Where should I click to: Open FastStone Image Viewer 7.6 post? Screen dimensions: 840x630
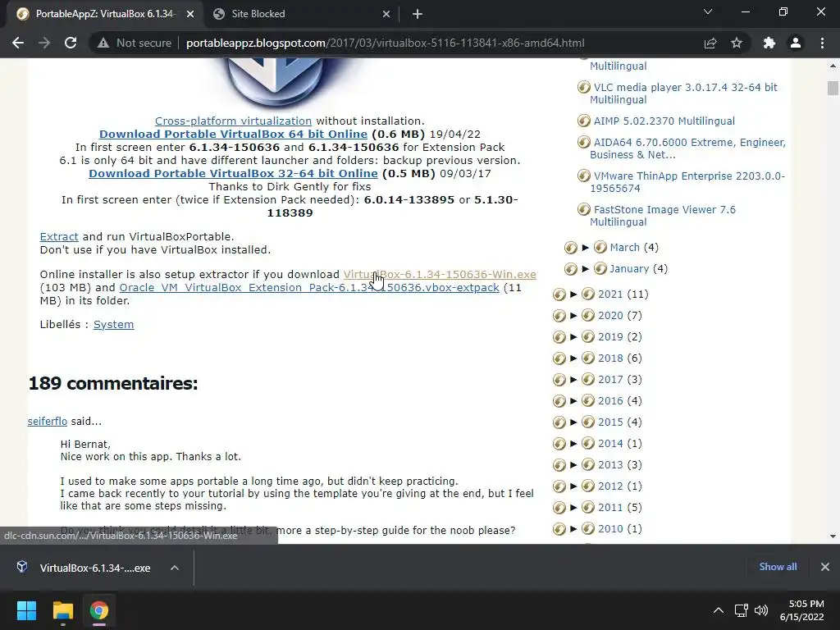pos(663,216)
